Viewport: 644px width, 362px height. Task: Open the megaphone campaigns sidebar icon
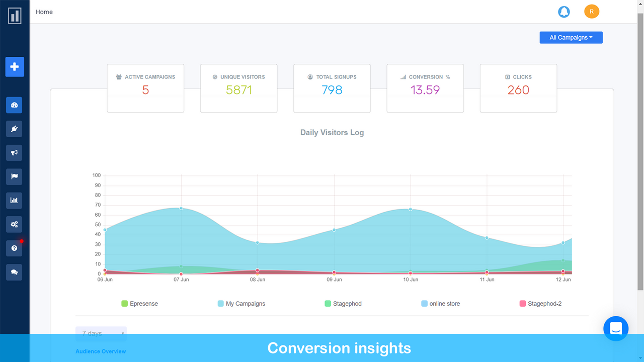(14, 153)
